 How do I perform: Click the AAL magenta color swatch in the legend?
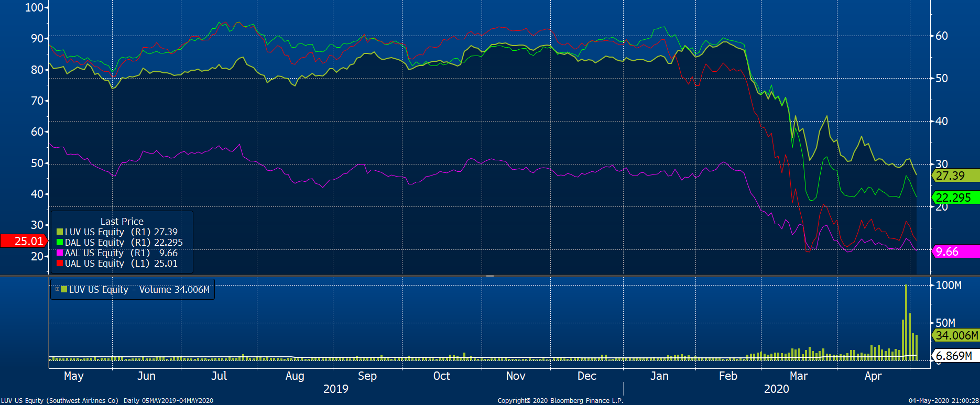(60, 253)
